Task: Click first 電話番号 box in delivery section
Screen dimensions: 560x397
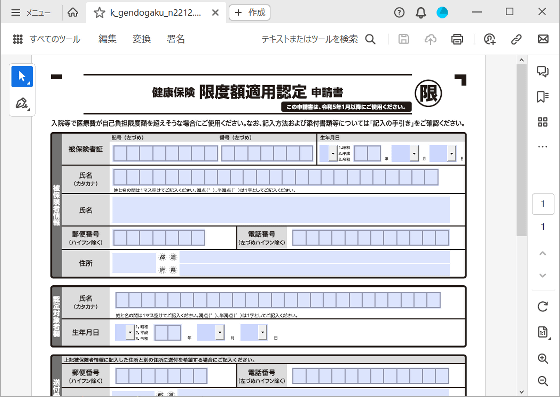Action: click(x=299, y=376)
